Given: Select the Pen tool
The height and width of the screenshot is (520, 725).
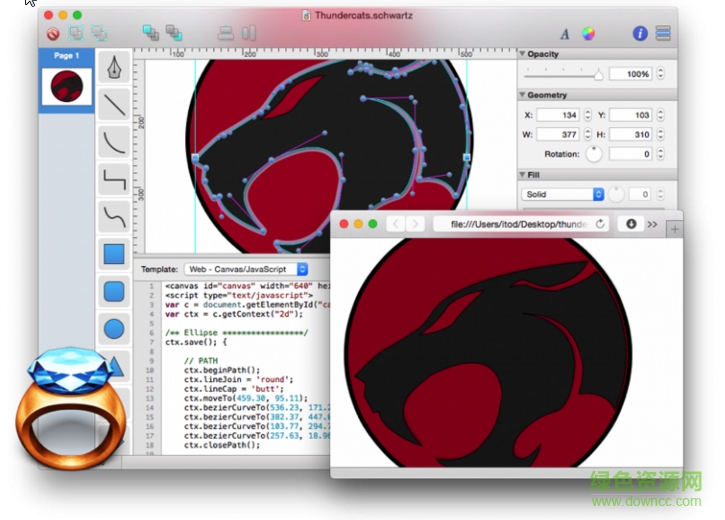Looking at the screenshot, I should coord(114,68).
